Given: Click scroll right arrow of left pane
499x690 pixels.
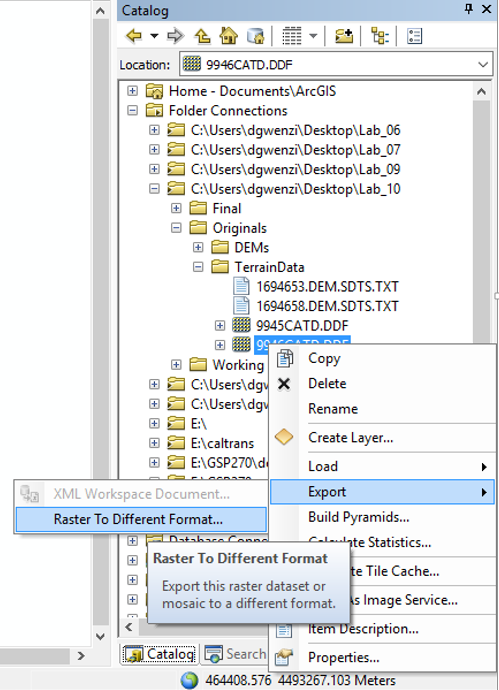Looking at the screenshot, I should coord(81,656).
